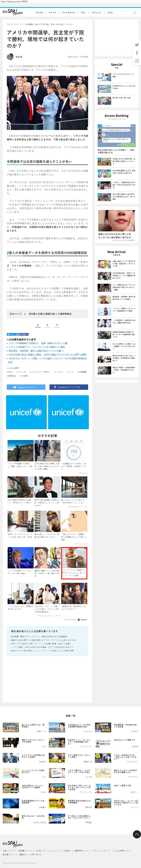Open the ビジネス menu item
Image resolution: width=141 pixels, height=868 pixels.
[39, 12]
